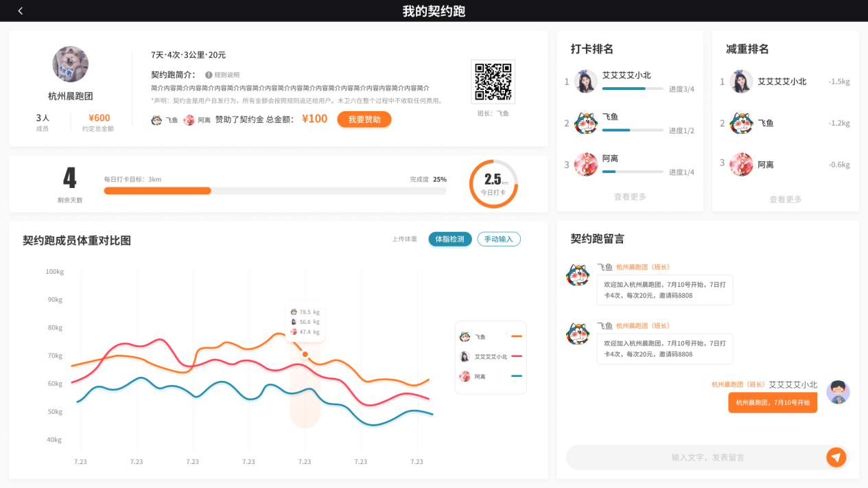This screenshot has width=868, height=488.
Task: Click the 2.5km 今日打卡 ring
Action: 493,183
